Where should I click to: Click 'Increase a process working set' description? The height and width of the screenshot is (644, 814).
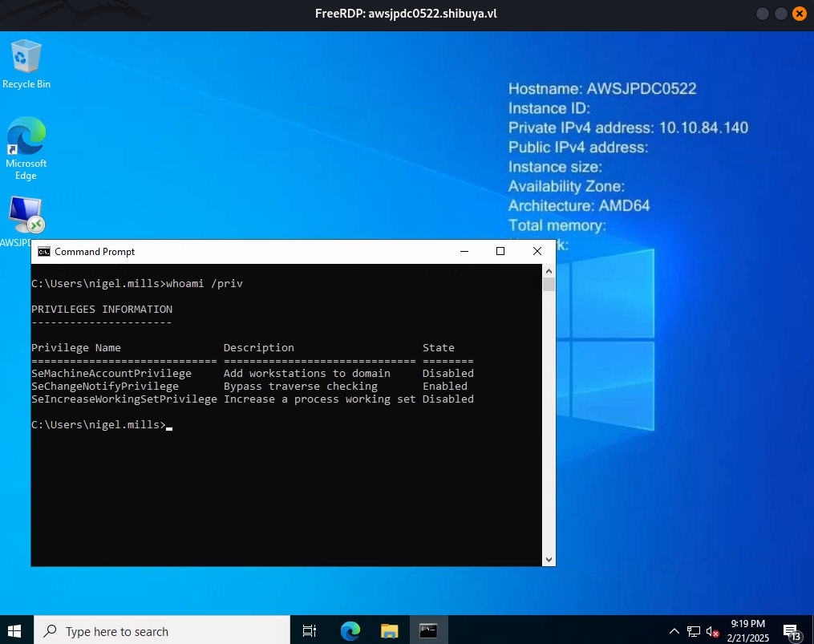click(x=320, y=399)
